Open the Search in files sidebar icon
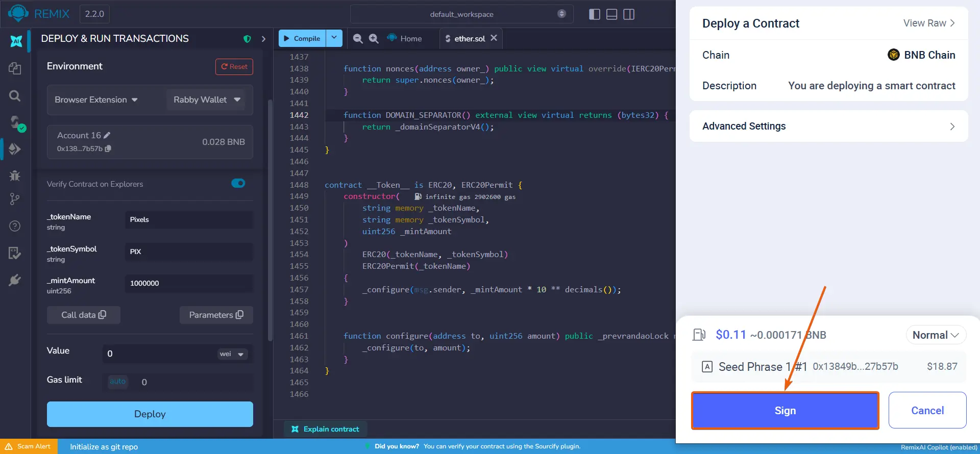 click(x=15, y=95)
